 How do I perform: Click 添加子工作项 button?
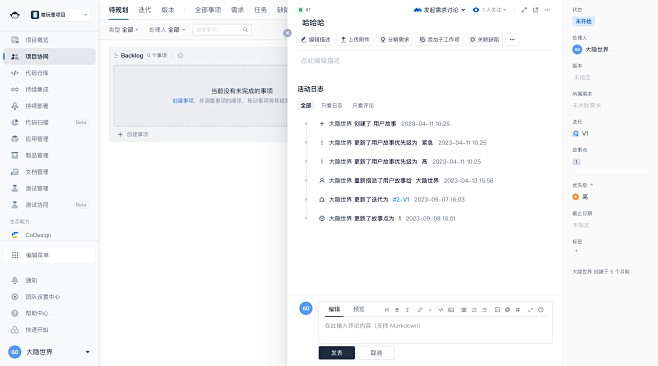click(x=439, y=39)
